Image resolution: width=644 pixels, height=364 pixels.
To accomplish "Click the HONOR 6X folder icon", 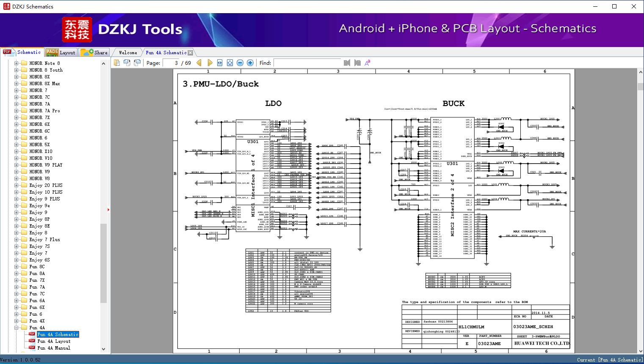I will 24,124.
